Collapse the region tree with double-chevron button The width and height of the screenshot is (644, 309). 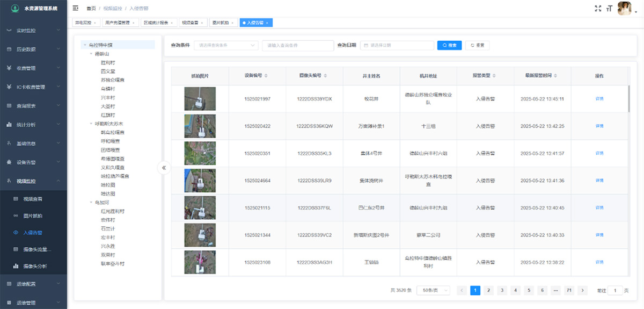pos(164,168)
